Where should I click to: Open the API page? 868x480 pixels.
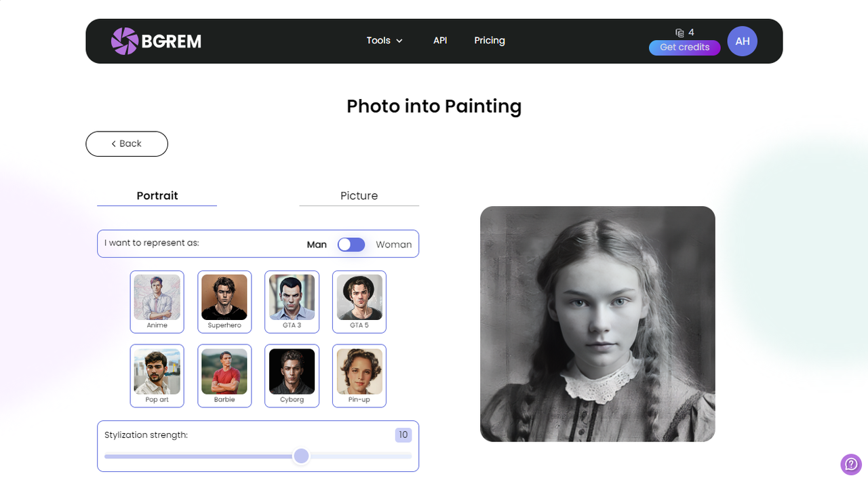pos(440,41)
